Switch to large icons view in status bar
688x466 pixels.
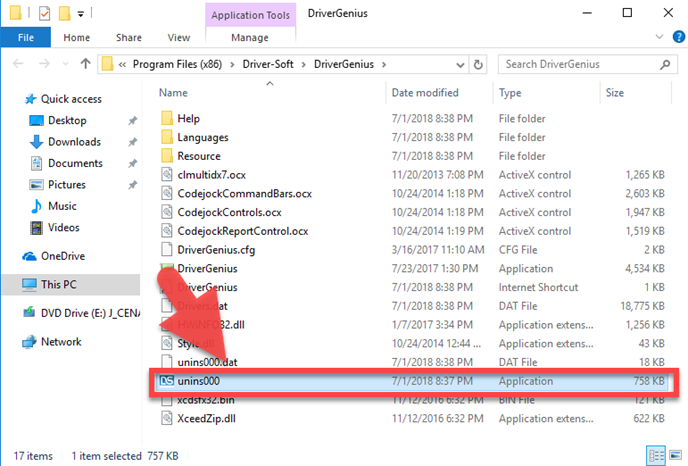674,455
